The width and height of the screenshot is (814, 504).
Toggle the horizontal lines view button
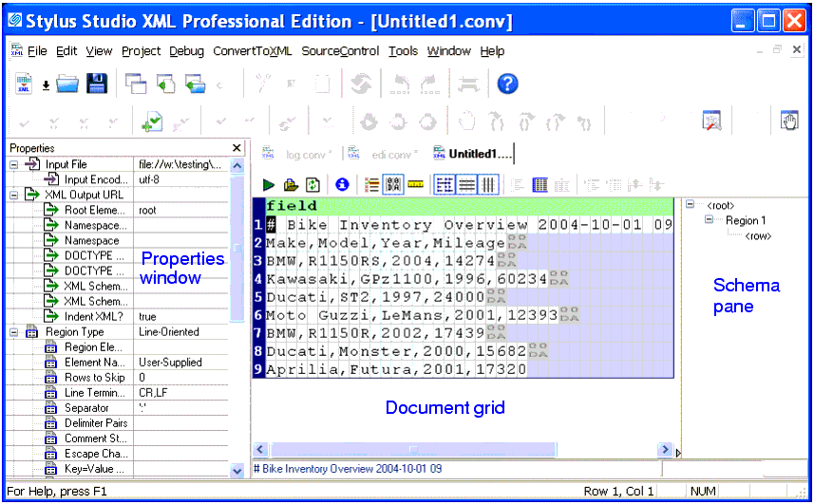point(466,184)
